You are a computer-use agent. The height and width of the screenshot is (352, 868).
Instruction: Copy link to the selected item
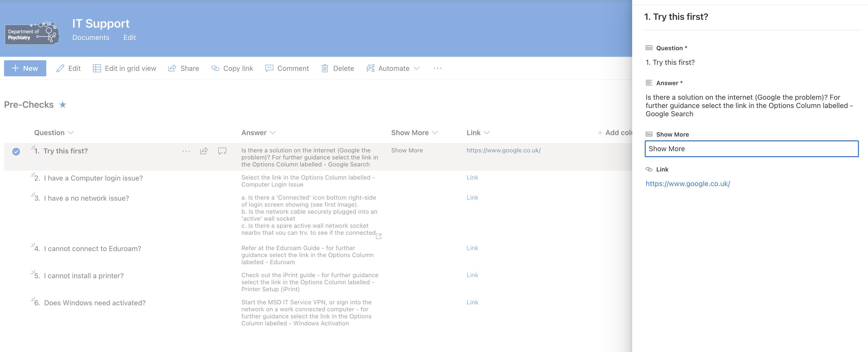(232, 68)
